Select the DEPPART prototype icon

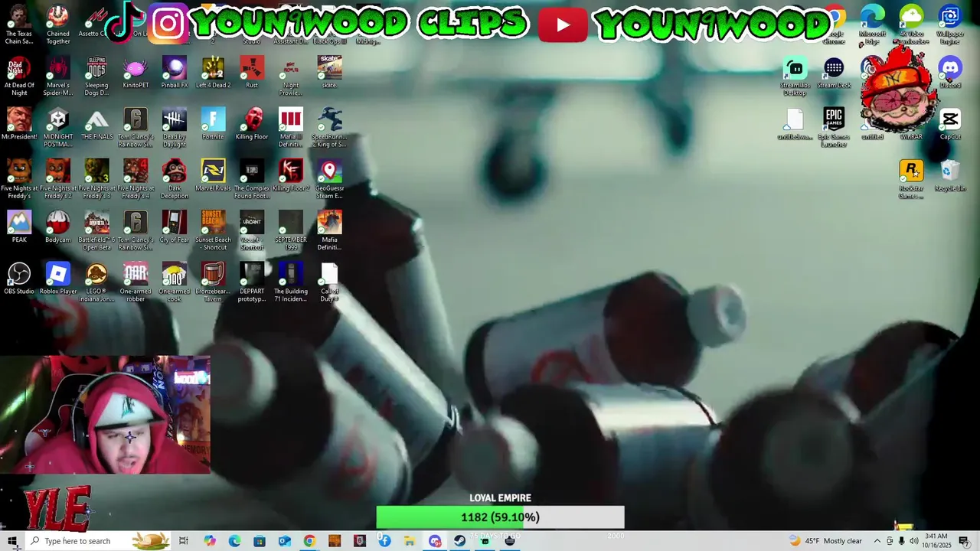[252, 282]
